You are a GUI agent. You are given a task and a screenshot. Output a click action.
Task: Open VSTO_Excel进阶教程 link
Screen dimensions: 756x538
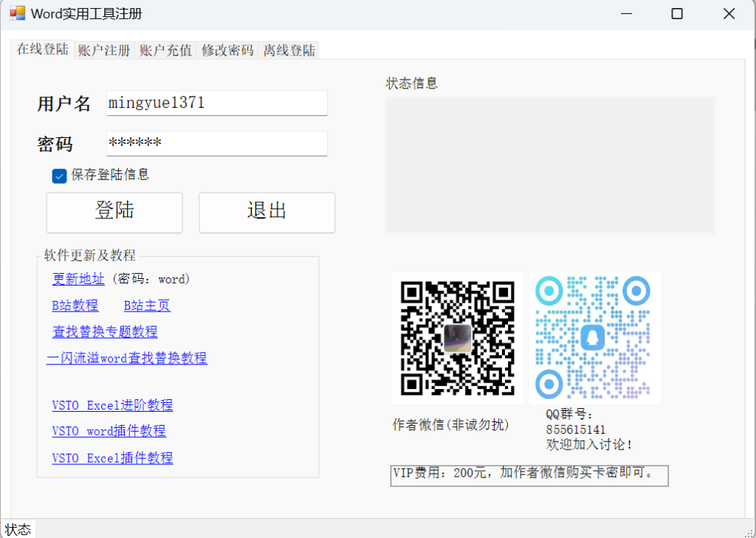[x=112, y=405]
